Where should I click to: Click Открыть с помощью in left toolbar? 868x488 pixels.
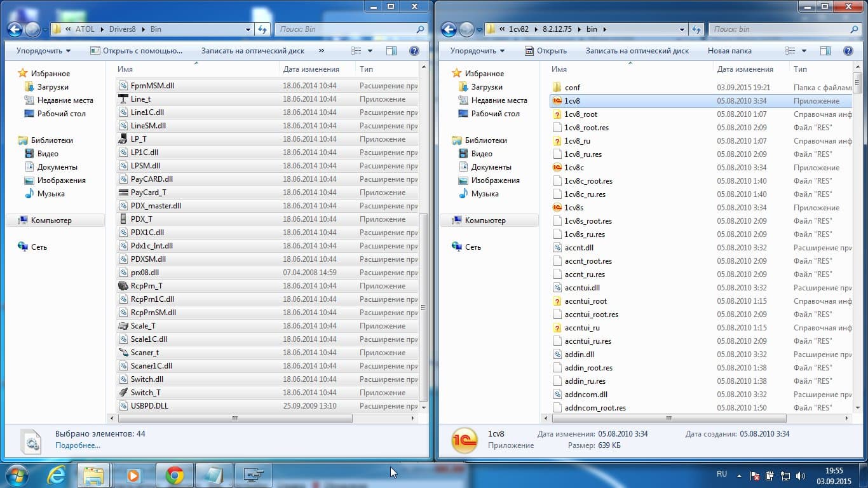tap(136, 51)
